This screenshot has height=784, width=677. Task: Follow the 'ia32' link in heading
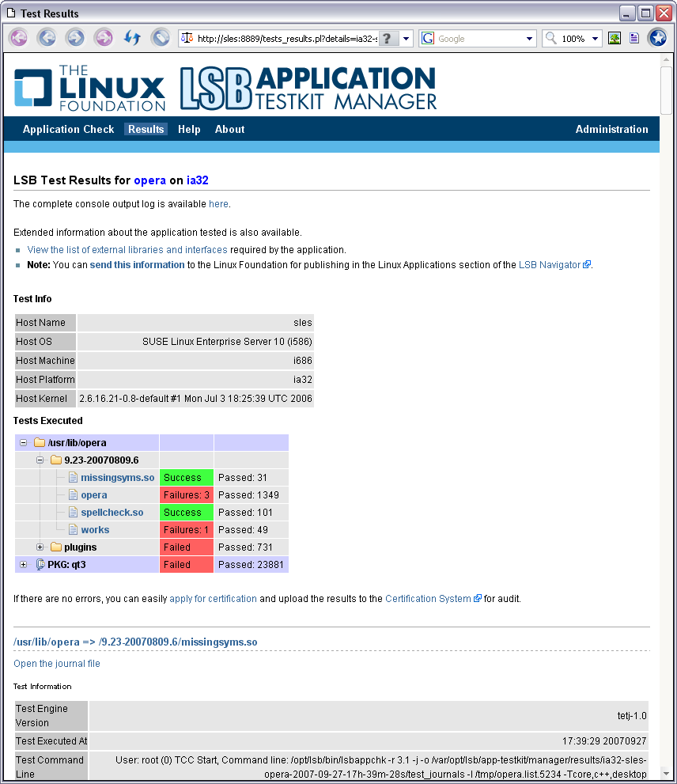[x=198, y=180]
